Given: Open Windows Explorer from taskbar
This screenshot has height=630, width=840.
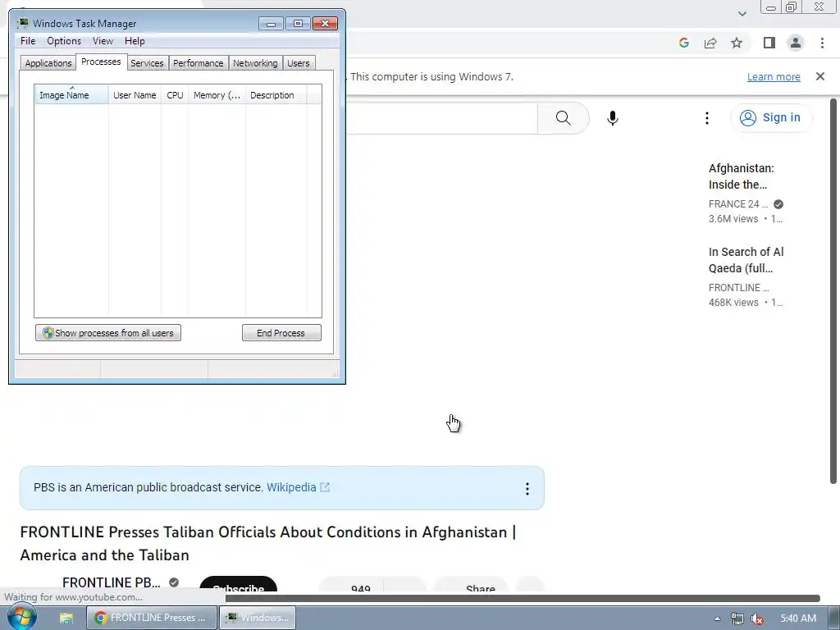Looking at the screenshot, I should point(66,618).
